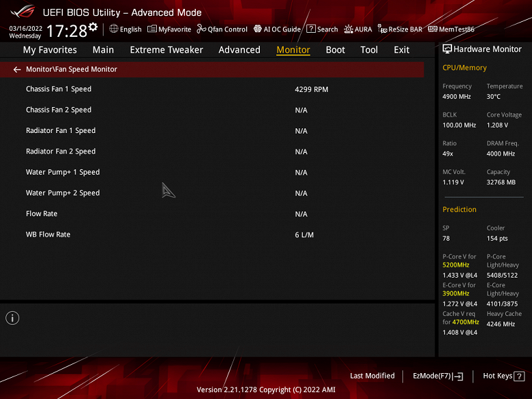532x399 pixels.
Task: Click the yellow 5200MHz P-Core value
Action: (x=456, y=265)
